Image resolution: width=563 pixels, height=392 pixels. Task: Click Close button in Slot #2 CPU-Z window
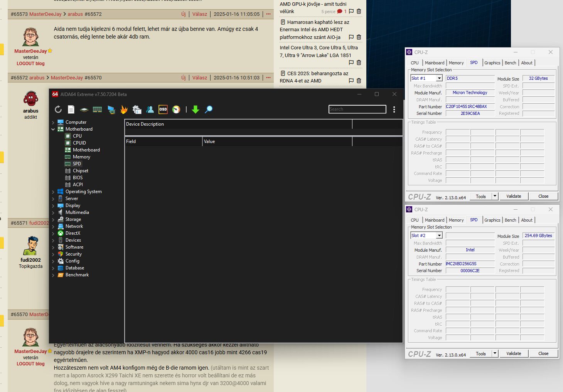543,353
